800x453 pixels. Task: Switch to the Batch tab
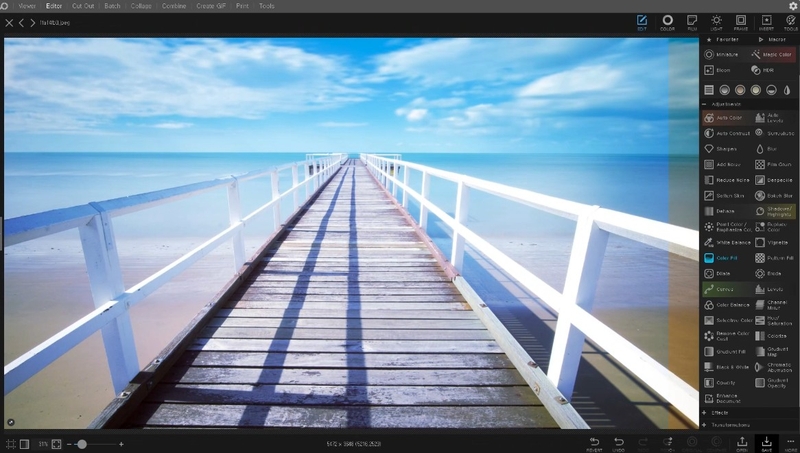[x=112, y=6]
